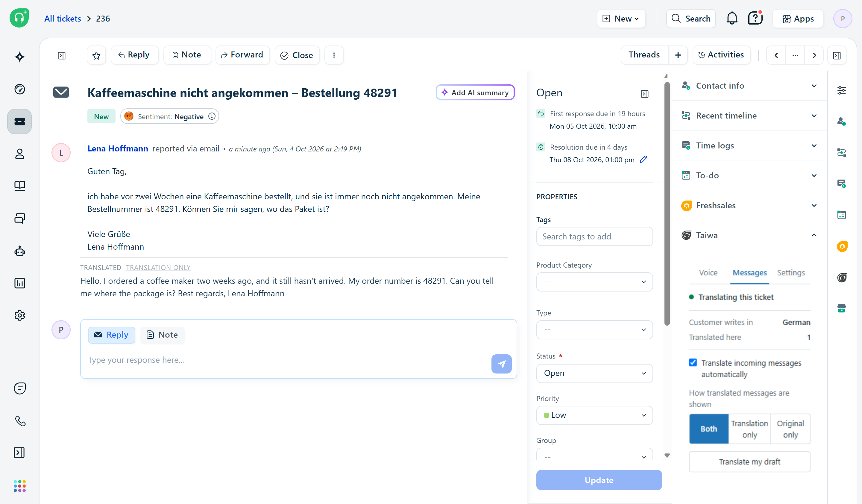Select the Reply tab in the editor

(112, 335)
